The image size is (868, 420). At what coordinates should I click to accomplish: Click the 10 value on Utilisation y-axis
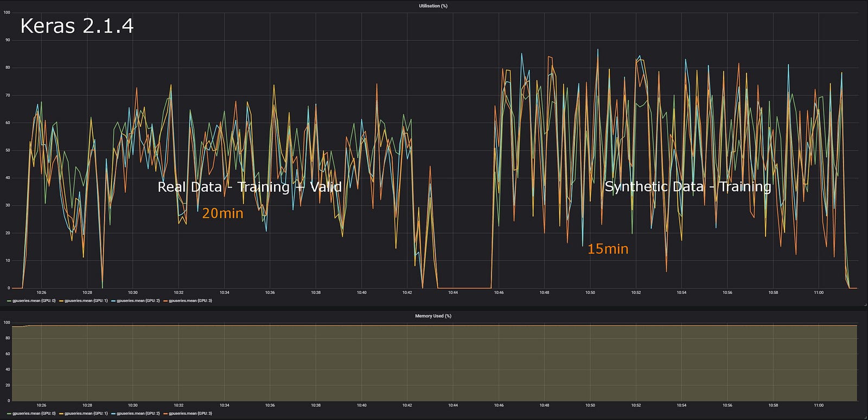[x=8, y=261]
